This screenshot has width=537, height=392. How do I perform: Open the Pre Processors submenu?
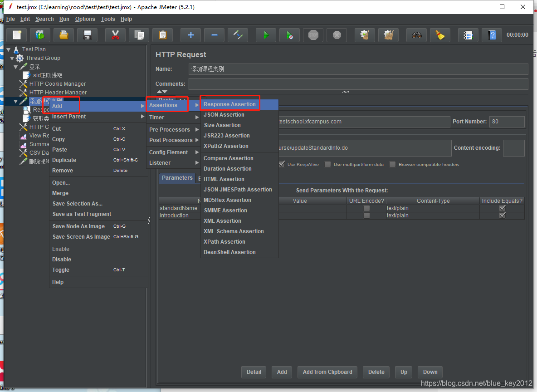click(x=174, y=129)
